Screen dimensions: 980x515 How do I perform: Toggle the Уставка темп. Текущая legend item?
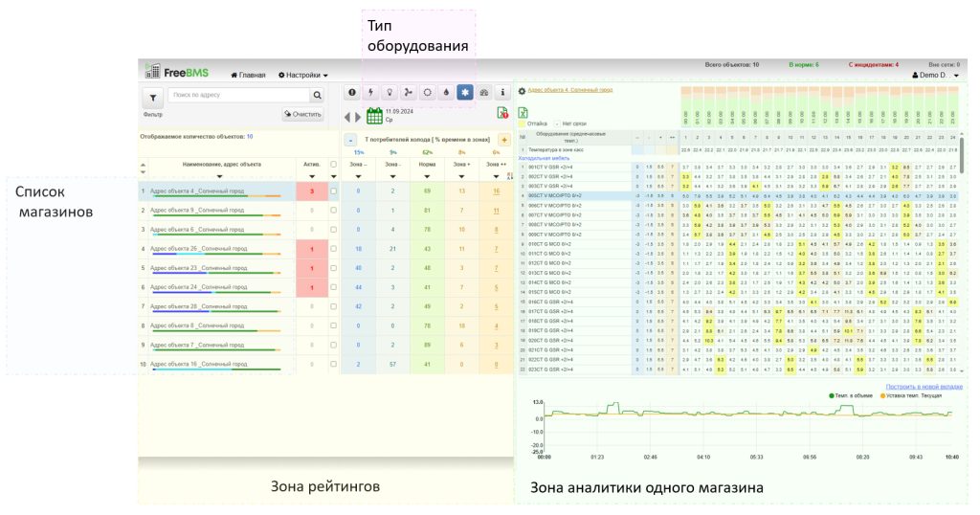coord(911,395)
